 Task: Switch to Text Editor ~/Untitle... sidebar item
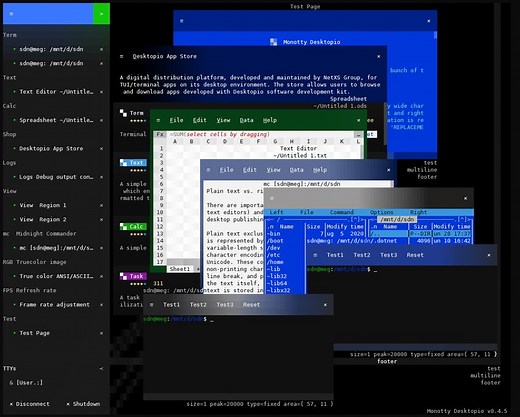pos(56,92)
